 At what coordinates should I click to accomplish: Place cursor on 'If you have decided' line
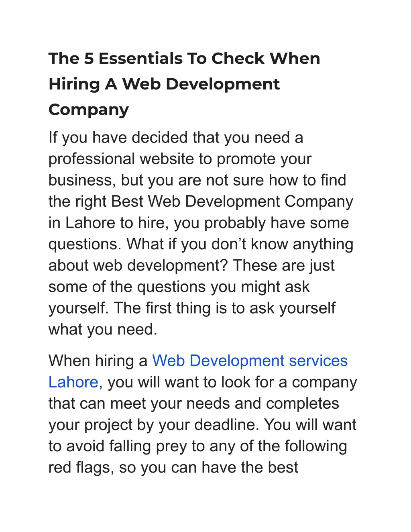pos(176,138)
